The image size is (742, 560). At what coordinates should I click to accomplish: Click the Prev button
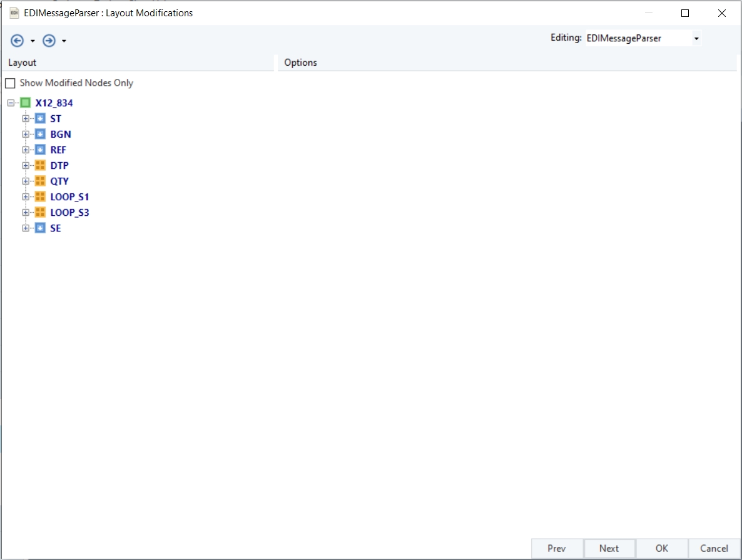click(x=557, y=548)
